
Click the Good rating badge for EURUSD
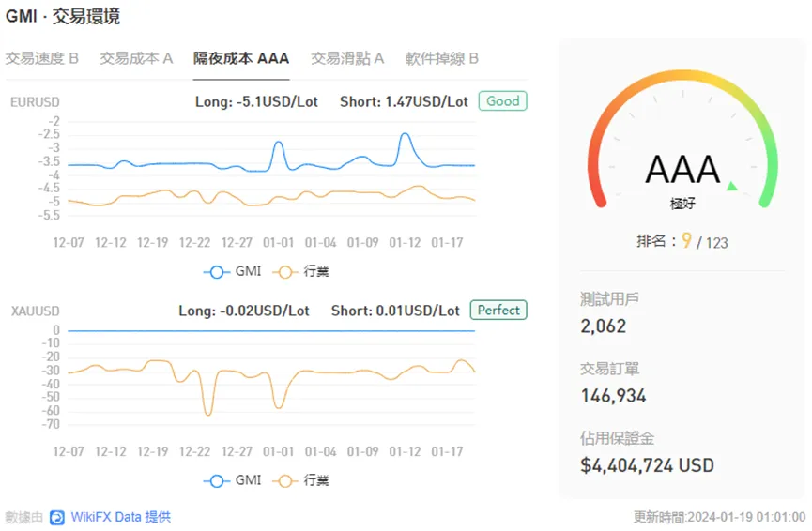coord(503,101)
